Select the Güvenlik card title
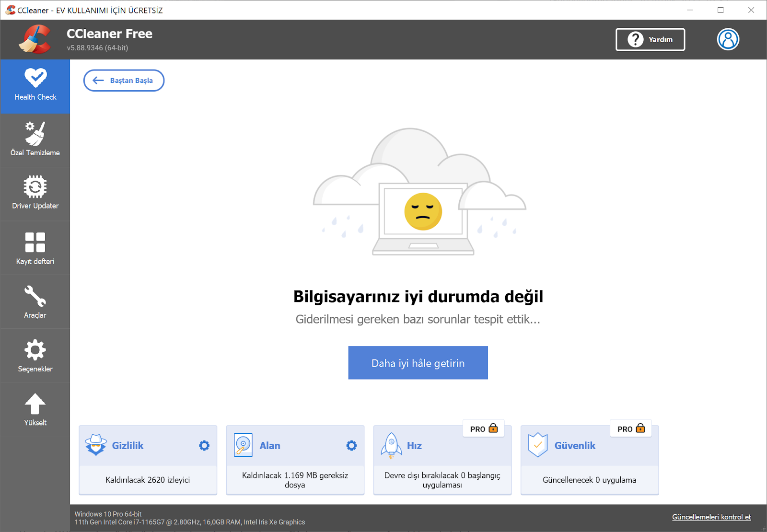 coord(575,446)
